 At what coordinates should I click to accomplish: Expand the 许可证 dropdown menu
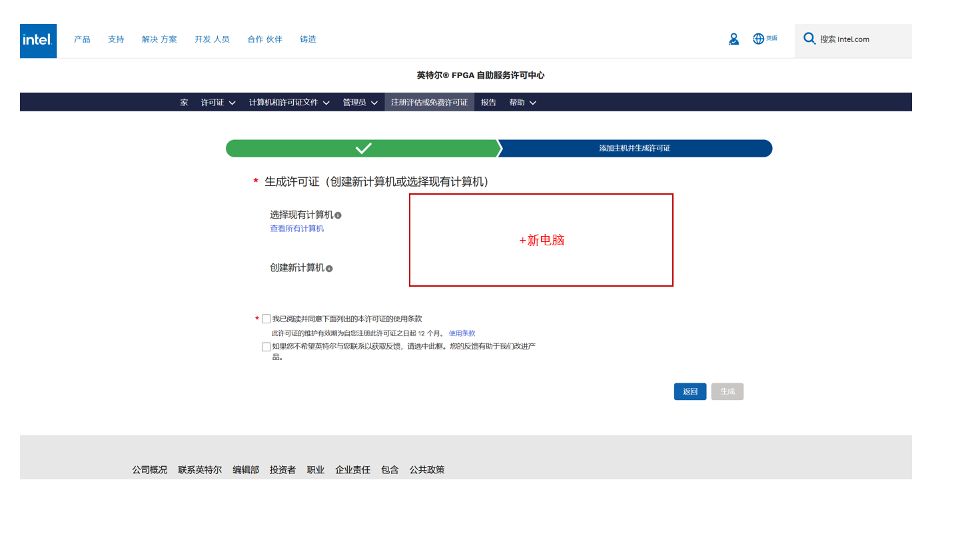click(218, 102)
